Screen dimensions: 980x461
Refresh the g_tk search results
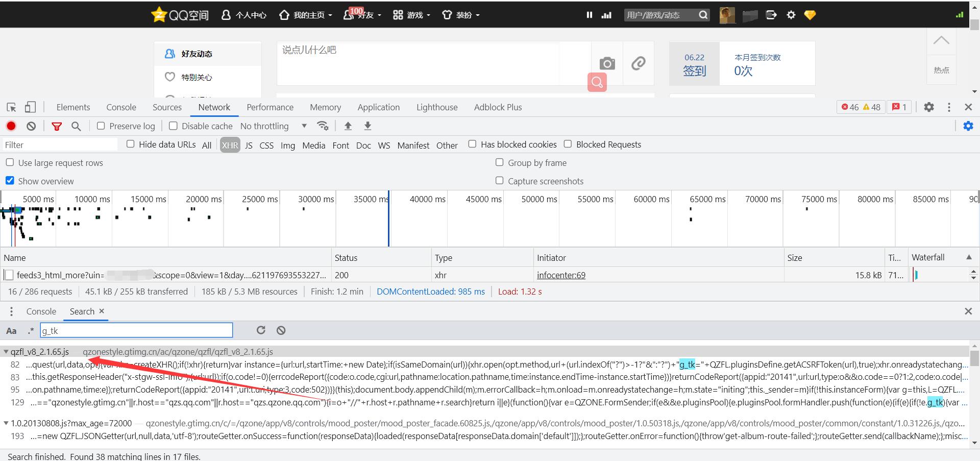click(x=261, y=330)
